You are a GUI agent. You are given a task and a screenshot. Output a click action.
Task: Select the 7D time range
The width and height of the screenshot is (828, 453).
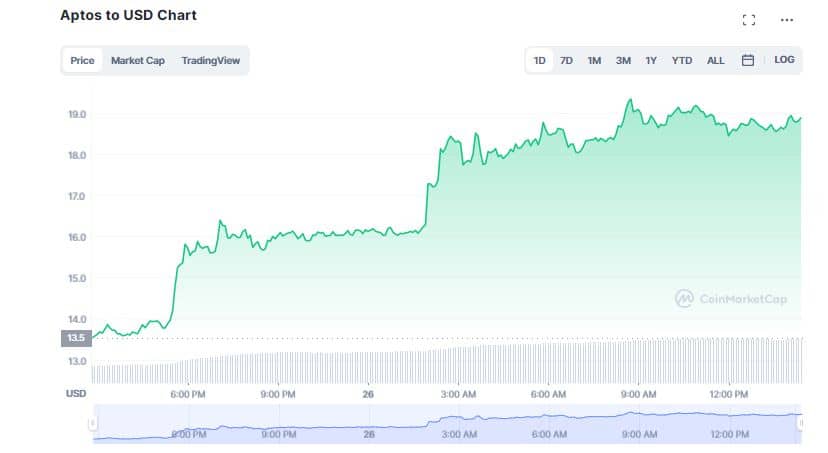(566, 61)
